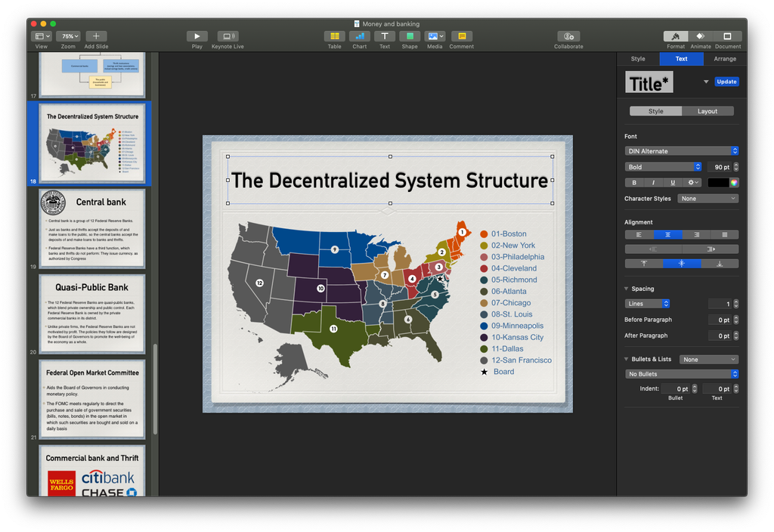Open the Media toolbar menu

click(x=435, y=36)
